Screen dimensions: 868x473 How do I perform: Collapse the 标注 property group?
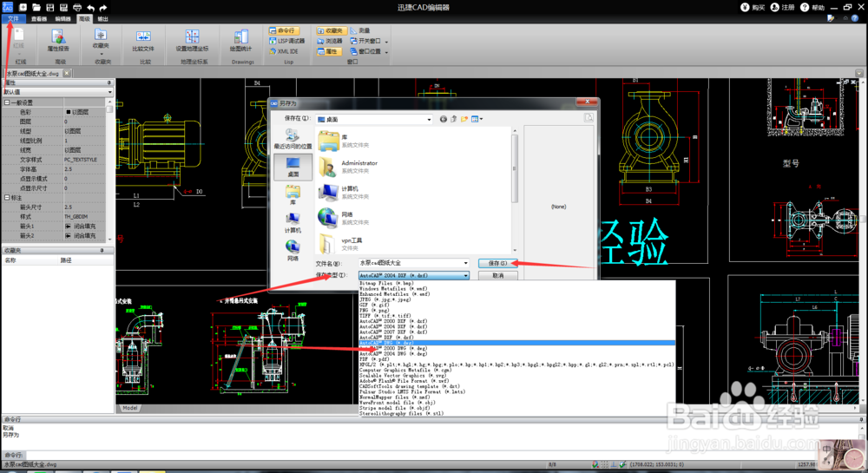(7, 198)
